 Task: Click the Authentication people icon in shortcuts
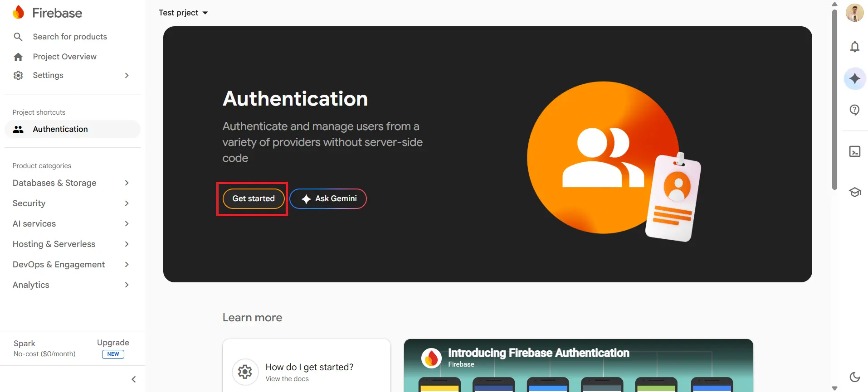[x=18, y=129]
